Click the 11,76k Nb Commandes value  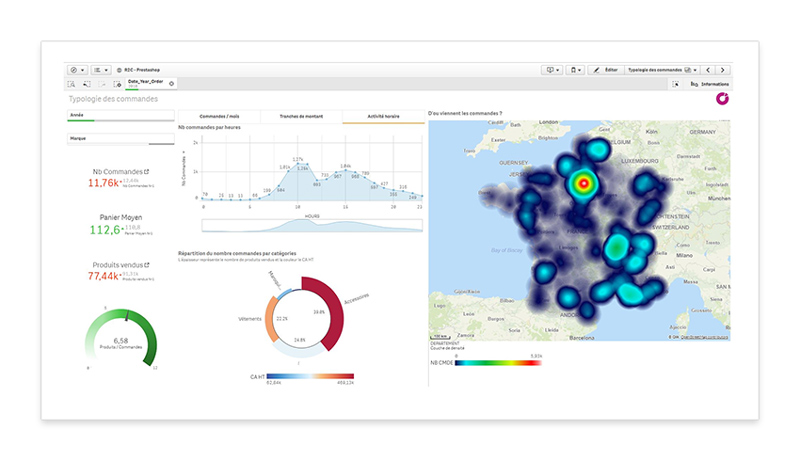point(104,183)
